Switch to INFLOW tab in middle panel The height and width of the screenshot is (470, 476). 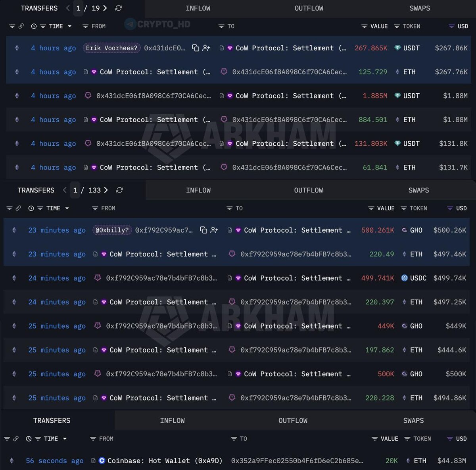coord(198,191)
